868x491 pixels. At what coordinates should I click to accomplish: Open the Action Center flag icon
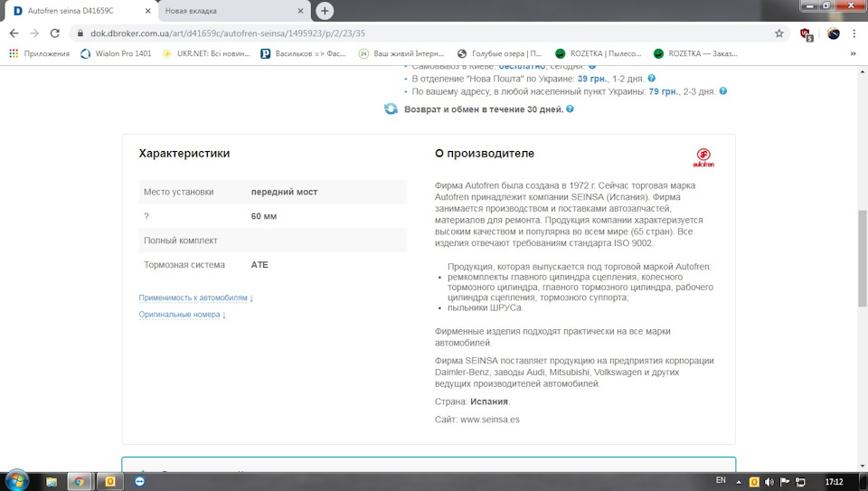[x=785, y=482]
